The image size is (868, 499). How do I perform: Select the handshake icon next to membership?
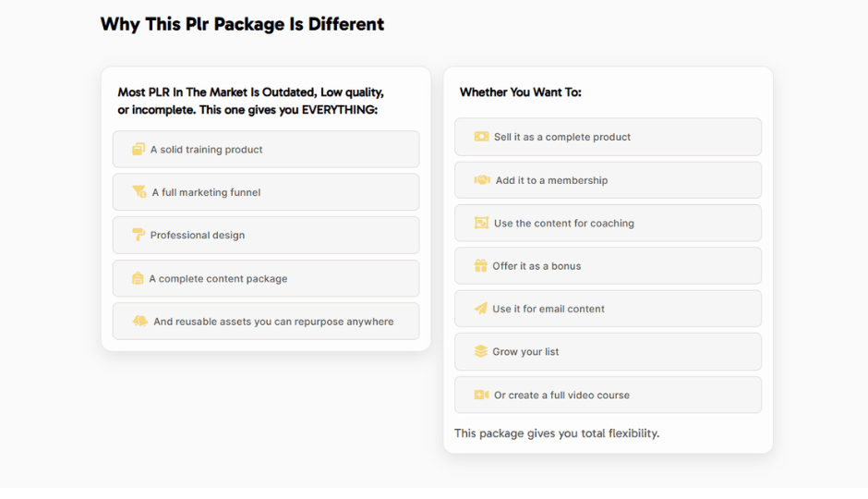(482, 180)
